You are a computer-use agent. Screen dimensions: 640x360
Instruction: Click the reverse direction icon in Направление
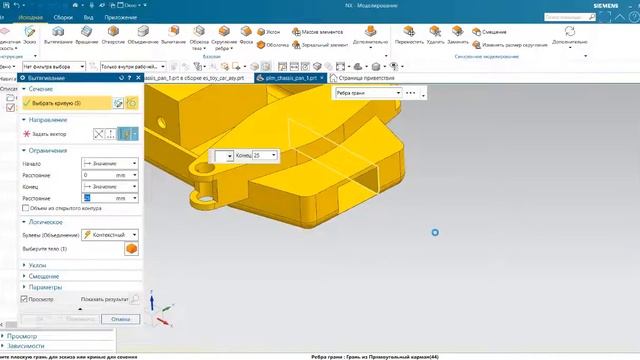[x=99, y=134]
